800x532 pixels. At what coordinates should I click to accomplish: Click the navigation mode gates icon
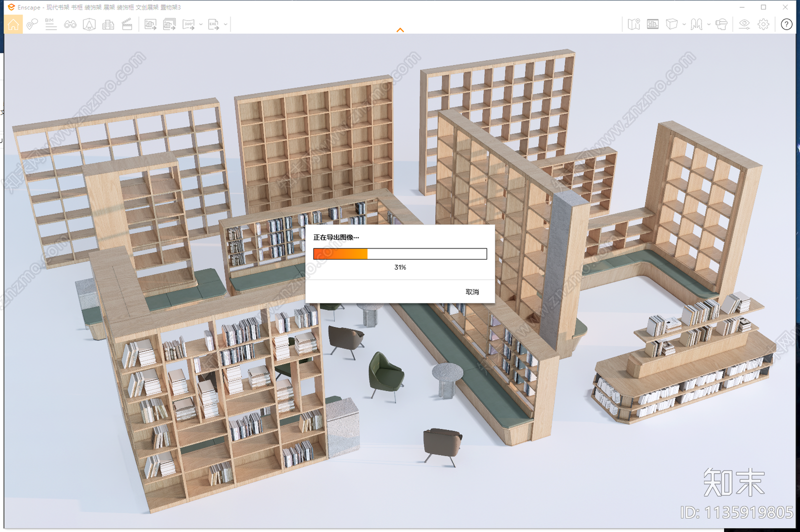point(696,24)
